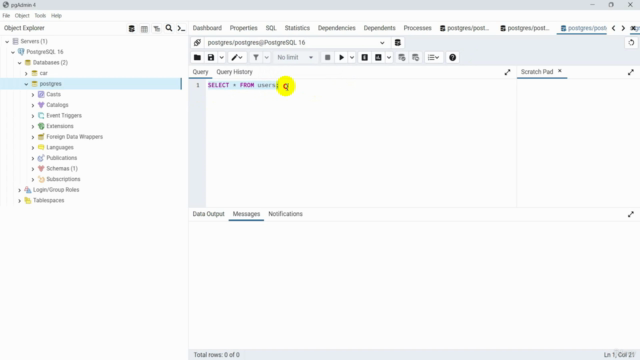This screenshot has width=640, height=360.
Task: Collapse the PostgreSQL 16 server node
Action: pos(13,52)
